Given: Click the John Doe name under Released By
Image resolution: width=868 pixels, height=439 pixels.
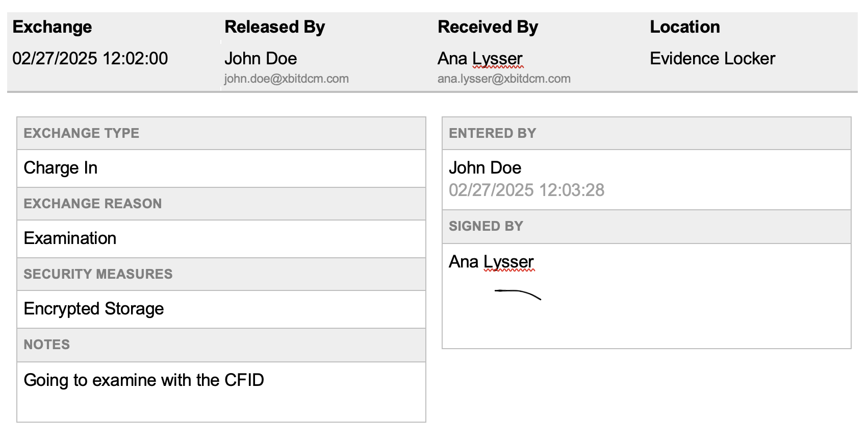Looking at the screenshot, I should pos(261,58).
